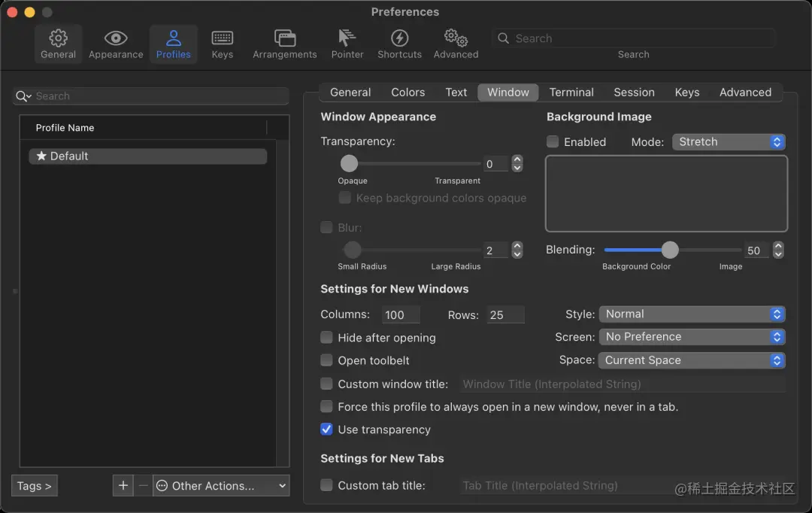Click the star icon beside Default profile
812x513 pixels.
41,156
